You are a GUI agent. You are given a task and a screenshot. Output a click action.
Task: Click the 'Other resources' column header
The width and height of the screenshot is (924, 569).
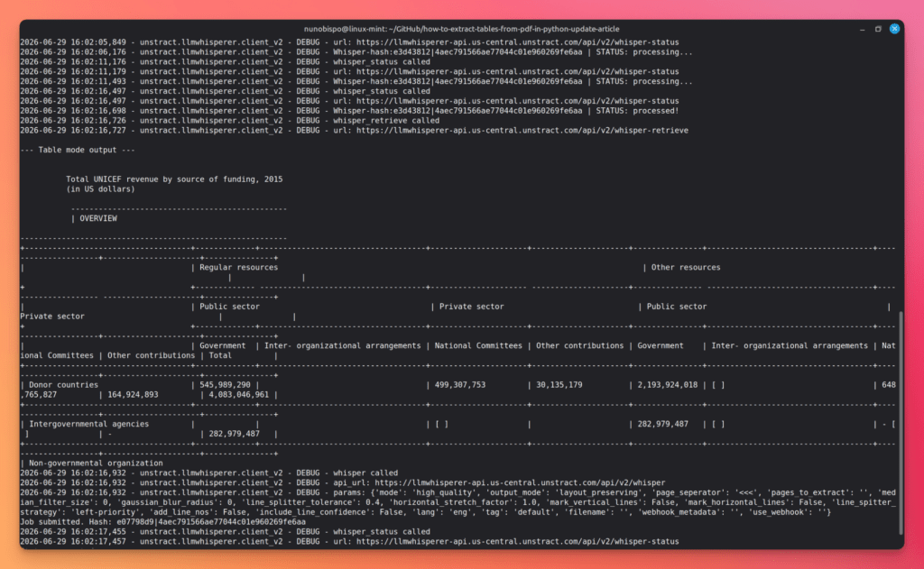tap(686, 268)
